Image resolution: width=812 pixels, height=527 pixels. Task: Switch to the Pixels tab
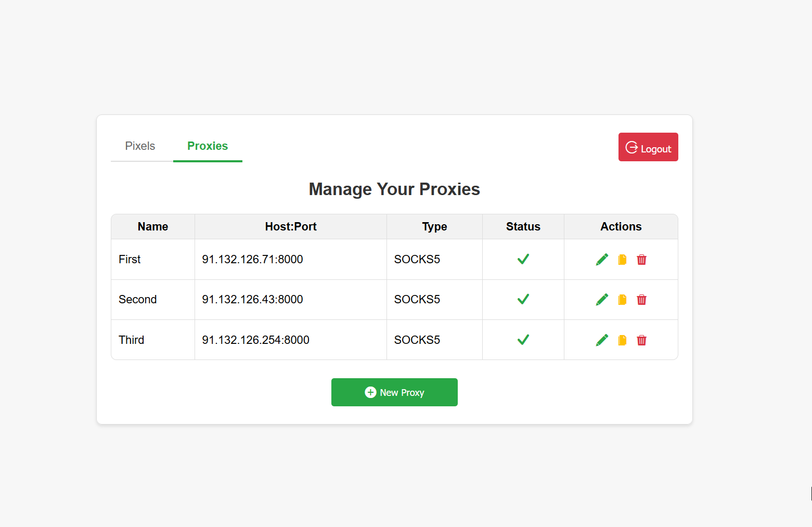140,146
